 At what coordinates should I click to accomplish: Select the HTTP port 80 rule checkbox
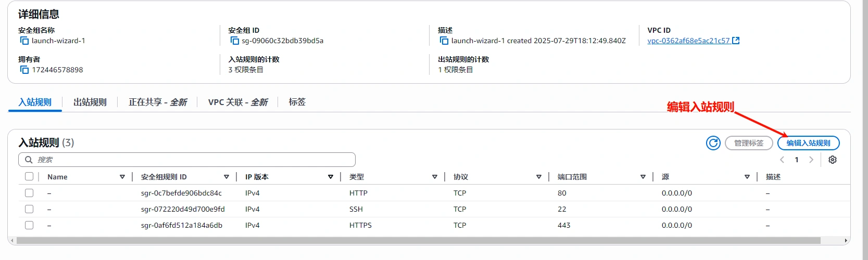point(29,193)
